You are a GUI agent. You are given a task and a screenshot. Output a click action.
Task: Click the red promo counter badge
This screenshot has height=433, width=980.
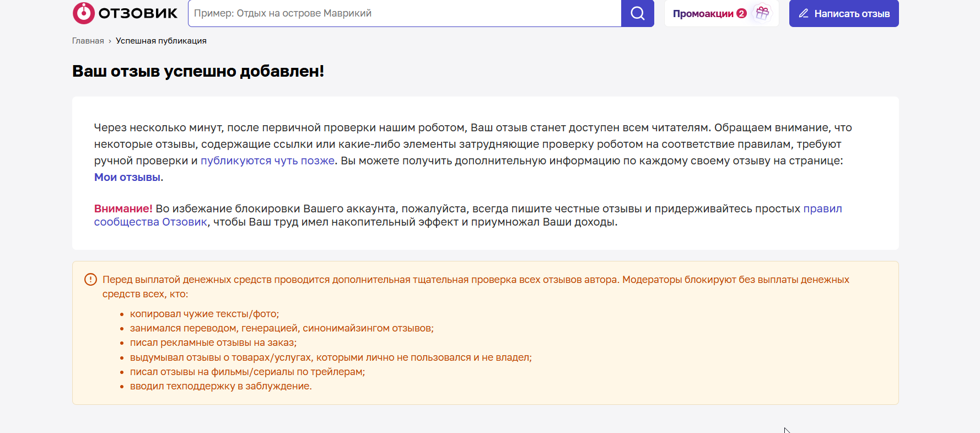pos(742,13)
